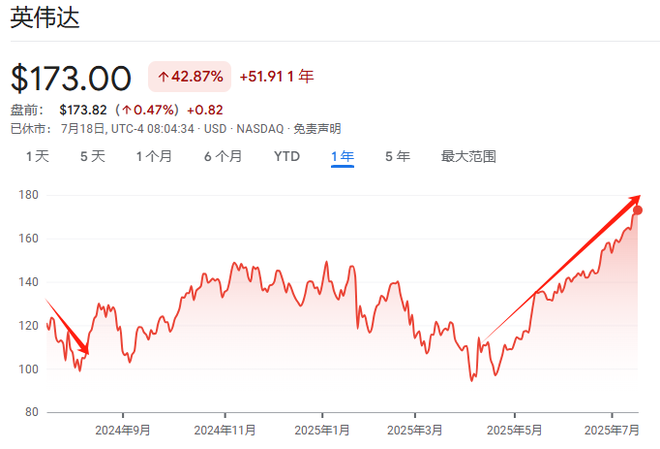Click the $173.00 stock price

click(x=71, y=78)
